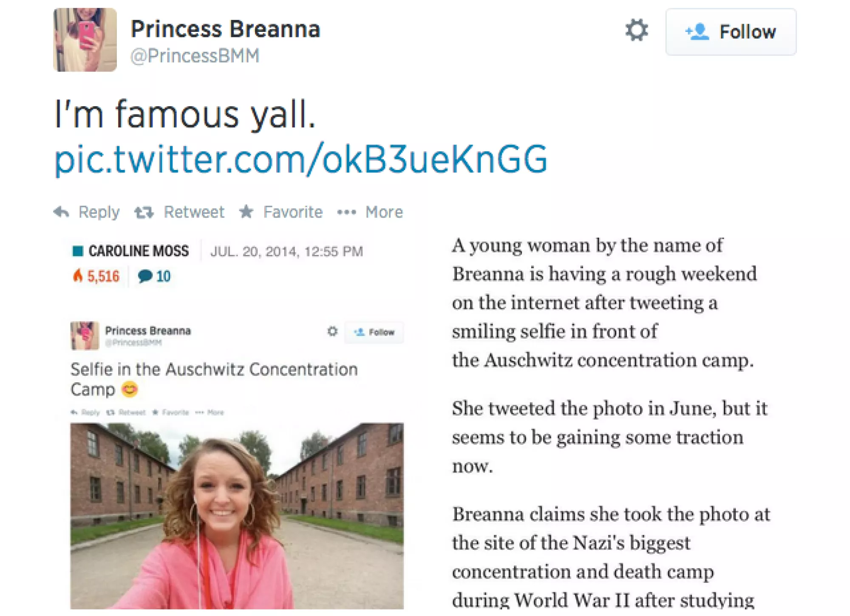The width and height of the screenshot is (850, 616).
Task: Click the Favorite label text
Action: pos(293,212)
